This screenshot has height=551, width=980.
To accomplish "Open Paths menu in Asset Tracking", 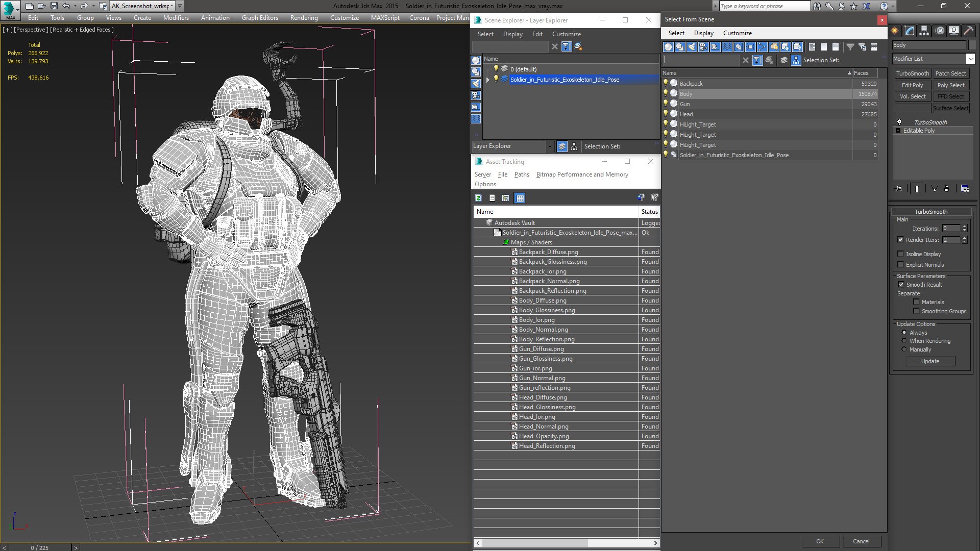I will click(x=522, y=174).
